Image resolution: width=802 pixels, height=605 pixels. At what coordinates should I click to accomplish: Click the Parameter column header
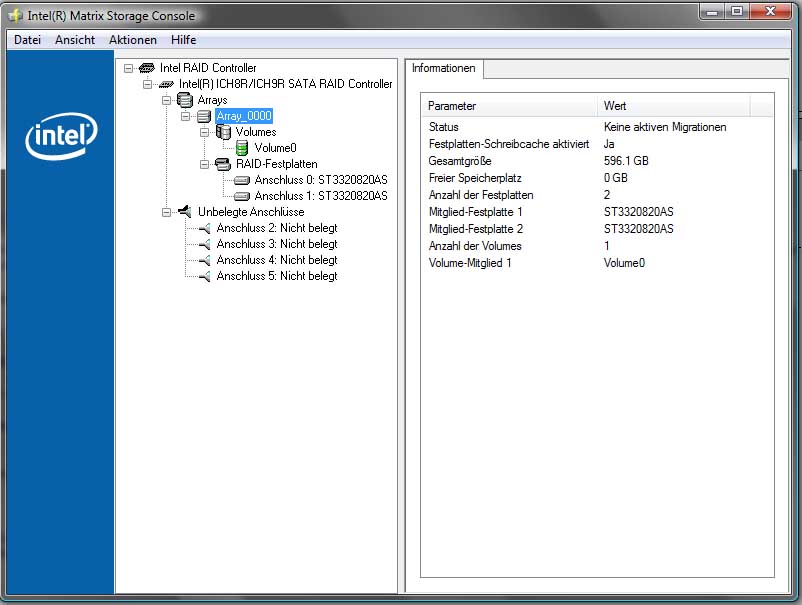(x=509, y=106)
